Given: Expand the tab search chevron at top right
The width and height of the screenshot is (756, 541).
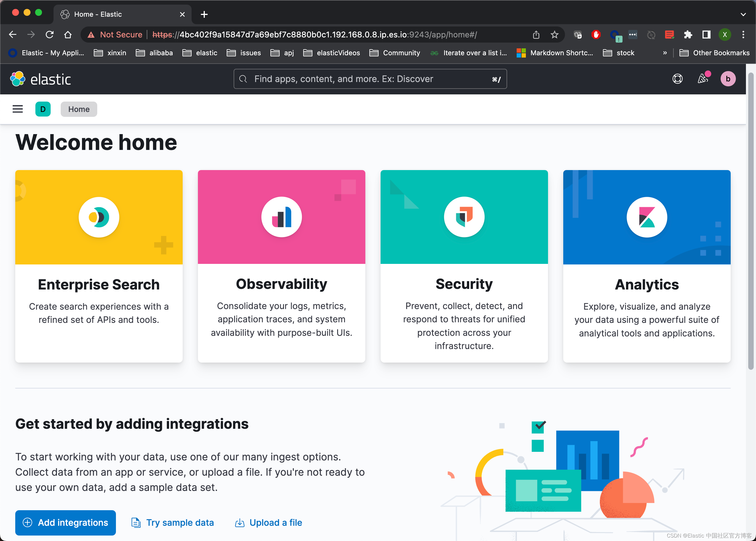Looking at the screenshot, I should 743,14.
